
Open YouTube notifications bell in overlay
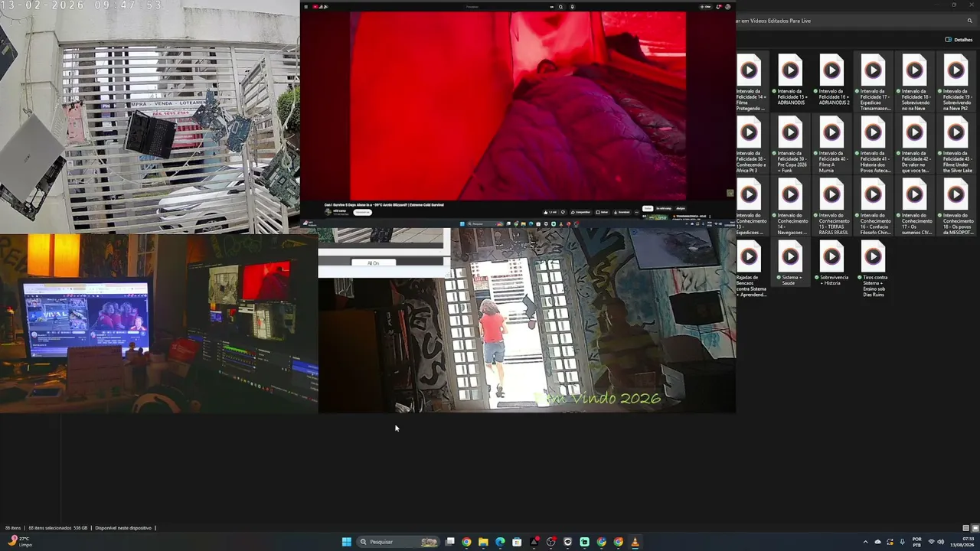(x=719, y=7)
